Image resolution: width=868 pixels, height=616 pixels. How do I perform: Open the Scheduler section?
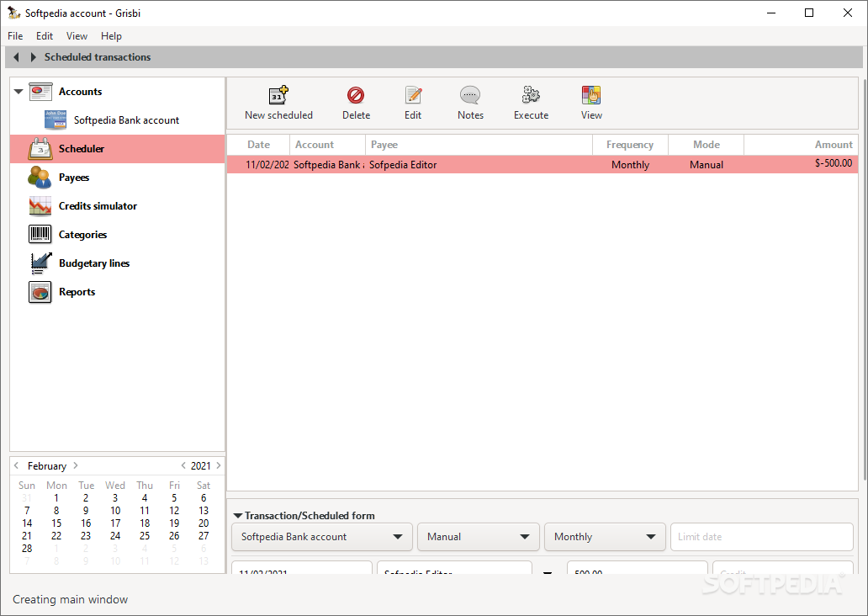118,148
